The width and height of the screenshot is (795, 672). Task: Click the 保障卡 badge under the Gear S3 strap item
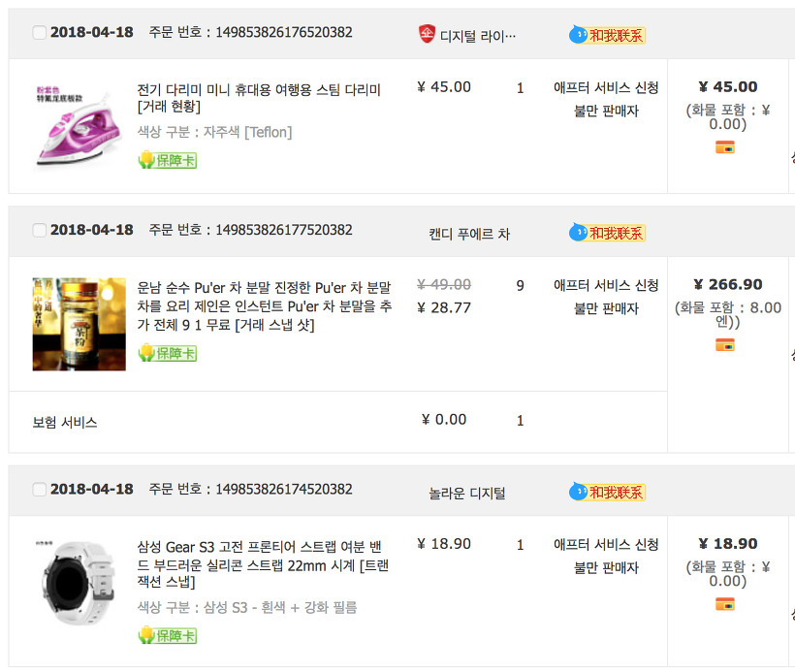tap(167, 635)
